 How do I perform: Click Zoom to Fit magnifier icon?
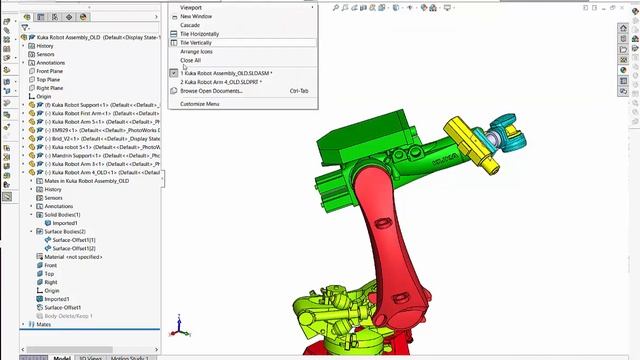pos(336,8)
